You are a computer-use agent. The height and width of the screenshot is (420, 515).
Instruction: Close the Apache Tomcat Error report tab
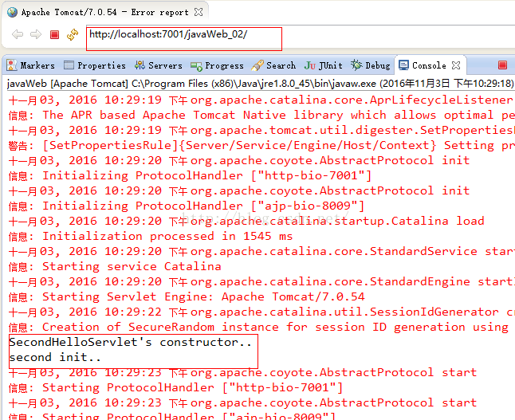pos(199,12)
